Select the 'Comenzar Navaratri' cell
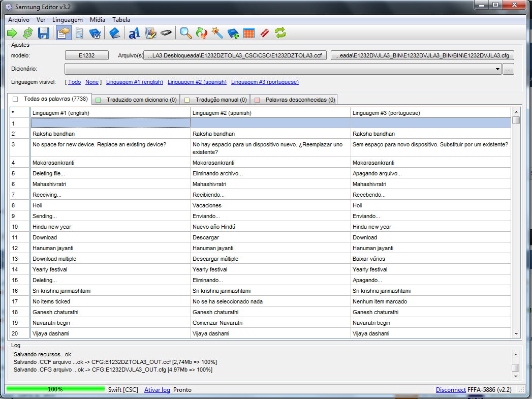 click(271, 323)
